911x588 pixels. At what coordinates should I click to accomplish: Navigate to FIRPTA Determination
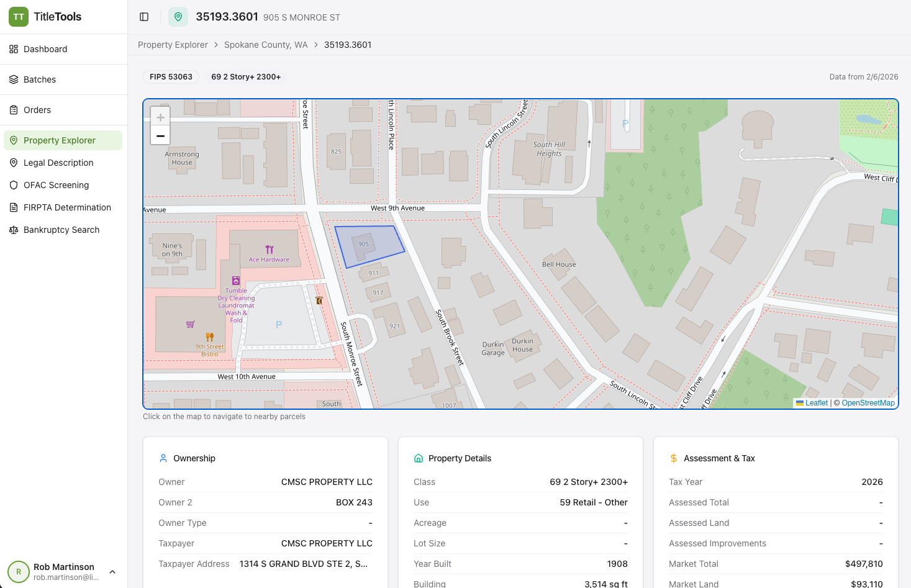[67, 207]
